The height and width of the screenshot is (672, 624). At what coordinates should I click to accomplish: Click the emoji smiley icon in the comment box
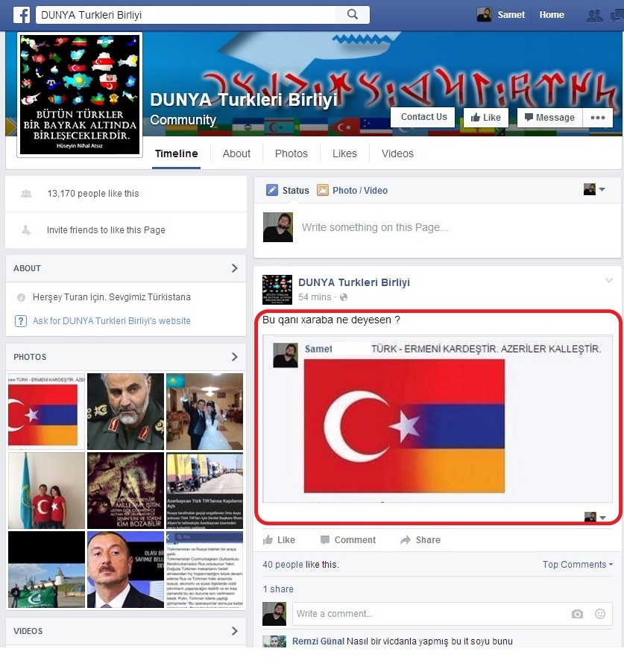click(600, 614)
